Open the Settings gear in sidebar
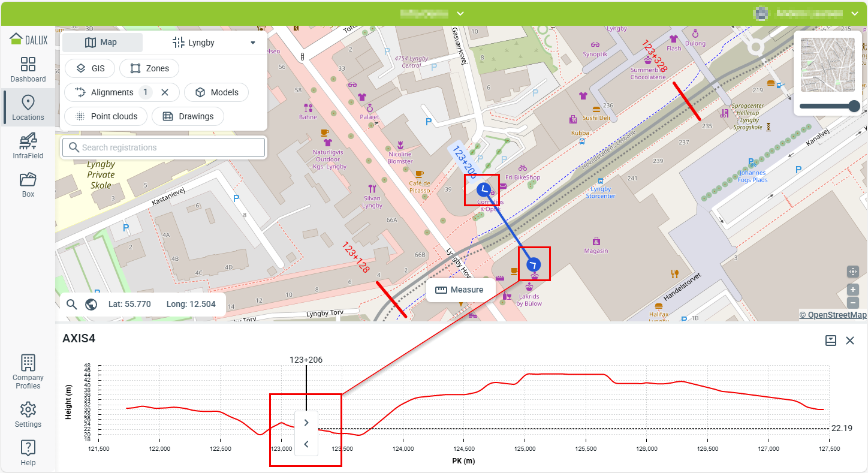 pos(28,415)
